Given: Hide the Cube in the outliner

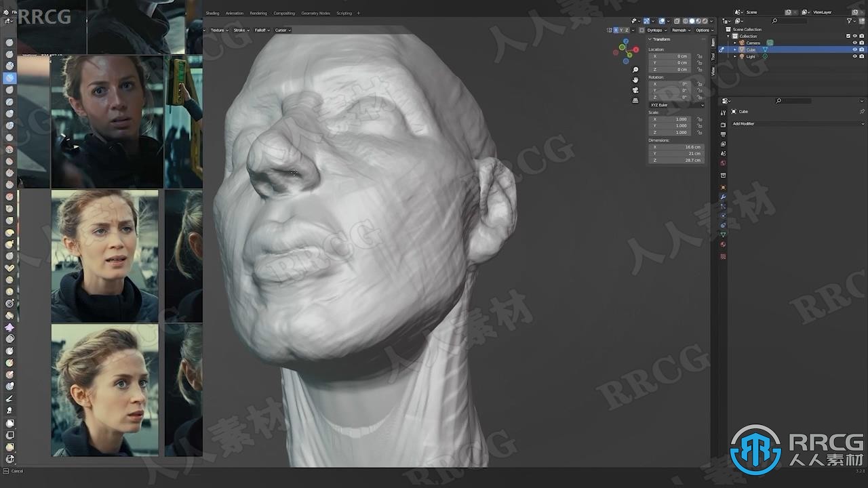Looking at the screenshot, I should 854,49.
